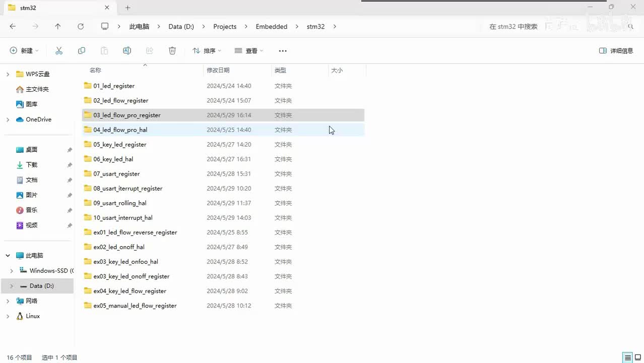Expand the Windows-SSD drive node
This screenshot has height=363, width=644.
pyautogui.click(x=12, y=271)
